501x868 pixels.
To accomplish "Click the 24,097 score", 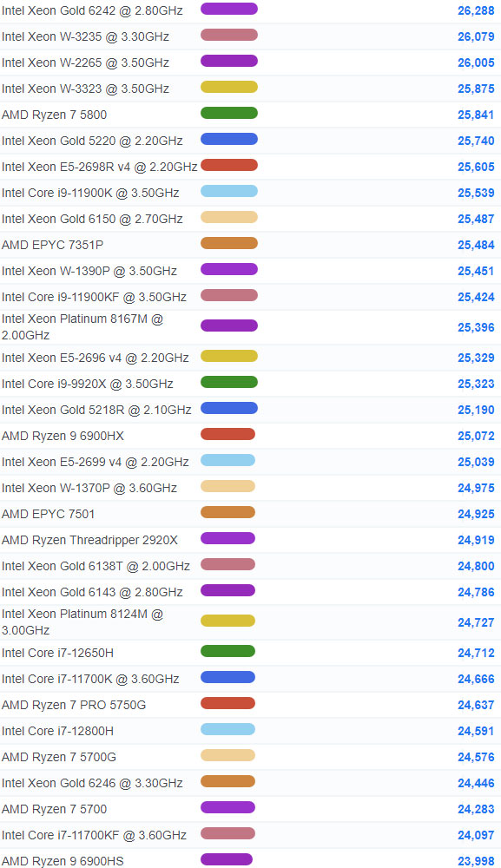I will pyautogui.click(x=476, y=835).
